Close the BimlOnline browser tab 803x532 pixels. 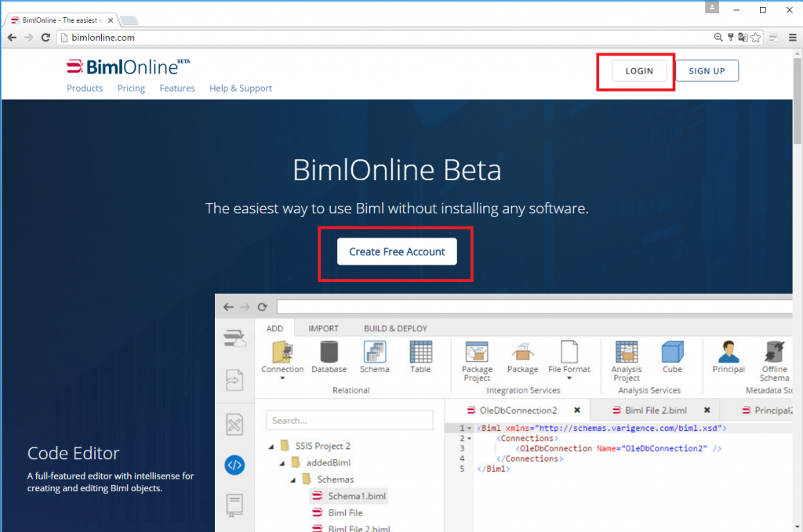pos(111,20)
